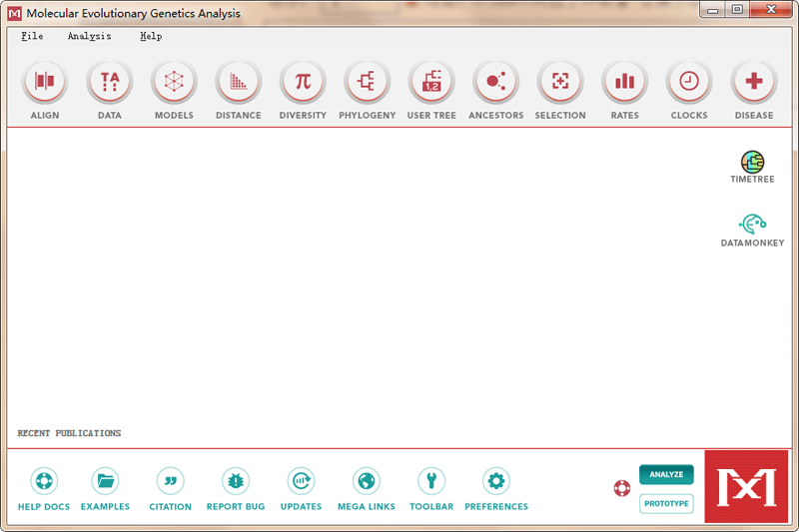This screenshot has height=532, width=799.
Task: Open PREFERENCES gear icon
Action: click(x=496, y=481)
